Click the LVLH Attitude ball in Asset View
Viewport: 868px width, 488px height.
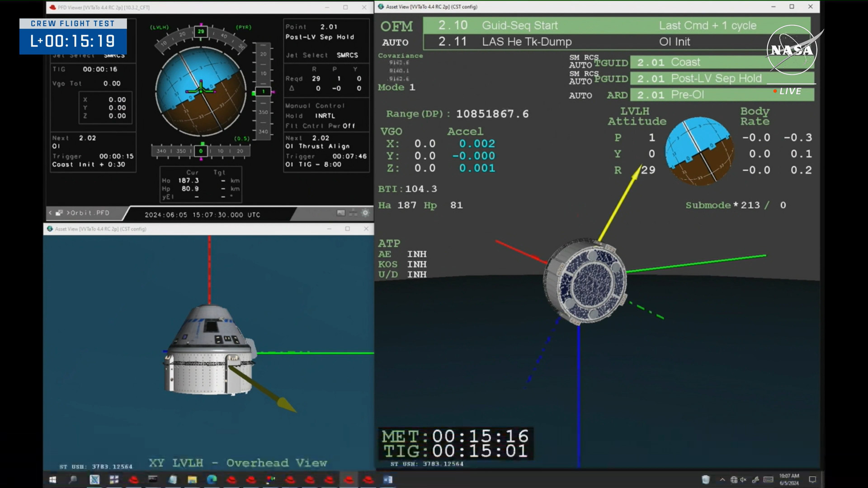[699, 151]
